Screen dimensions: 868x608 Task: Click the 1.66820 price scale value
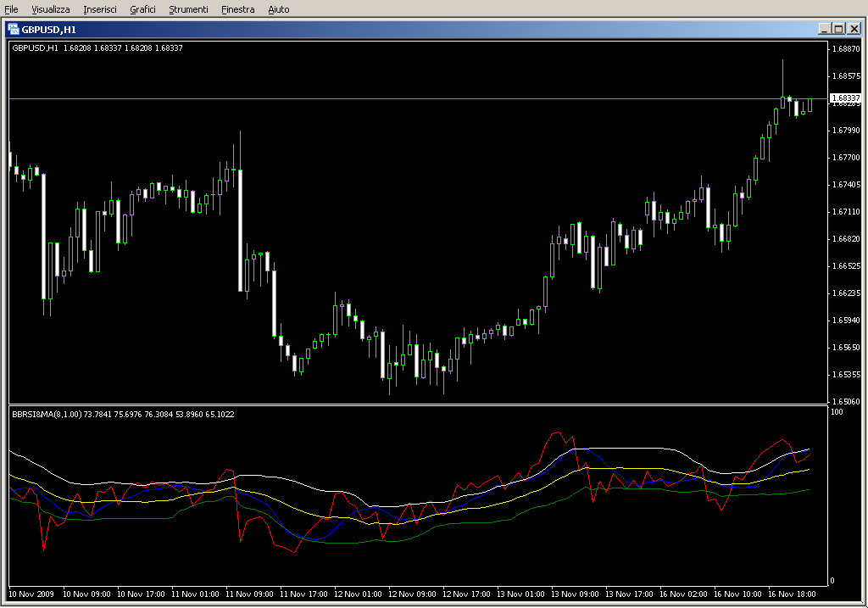tap(846, 238)
